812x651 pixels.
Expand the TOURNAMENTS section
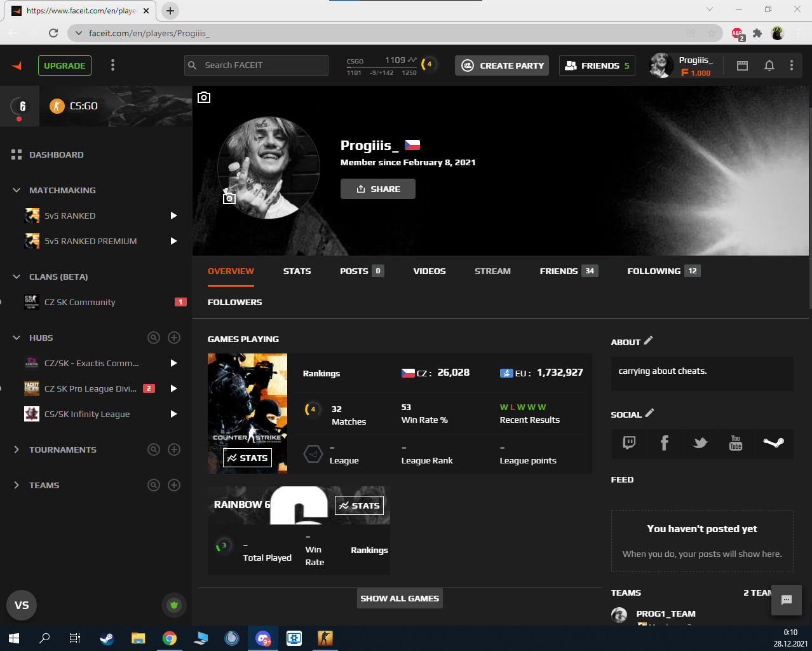pyautogui.click(x=17, y=449)
